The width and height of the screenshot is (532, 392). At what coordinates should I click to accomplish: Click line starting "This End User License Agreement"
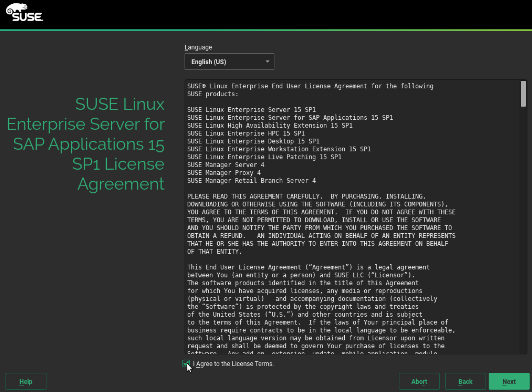point(308,267)
